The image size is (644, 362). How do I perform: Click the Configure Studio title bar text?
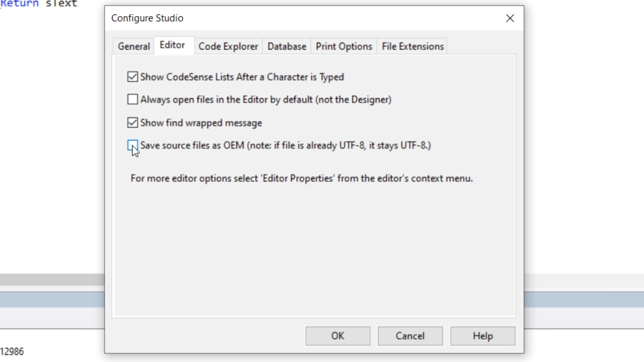(x=147, y=18)
